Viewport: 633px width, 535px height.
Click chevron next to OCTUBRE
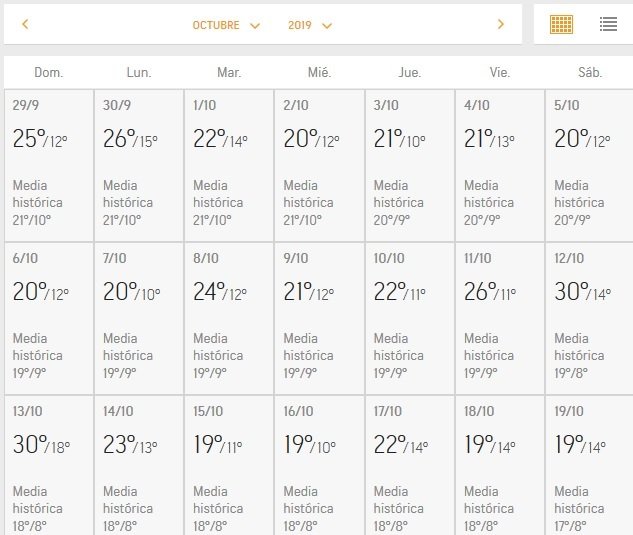pos(255,26)
